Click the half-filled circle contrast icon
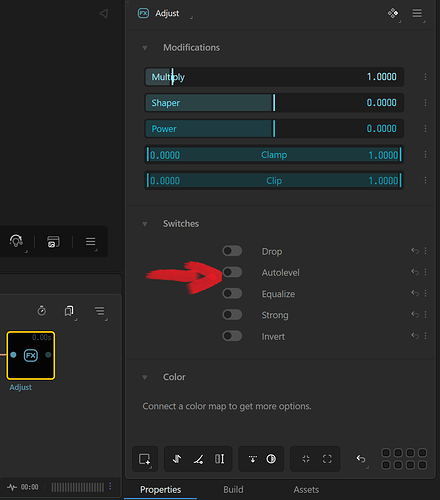This screenshot has height=500, width=440. coord(271,459)
